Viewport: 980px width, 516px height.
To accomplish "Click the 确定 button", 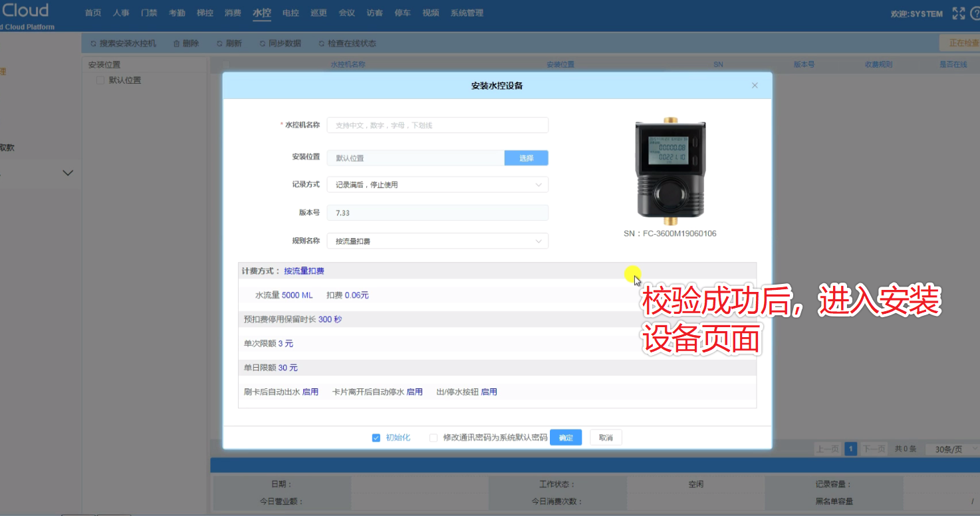I will [566, 438].
